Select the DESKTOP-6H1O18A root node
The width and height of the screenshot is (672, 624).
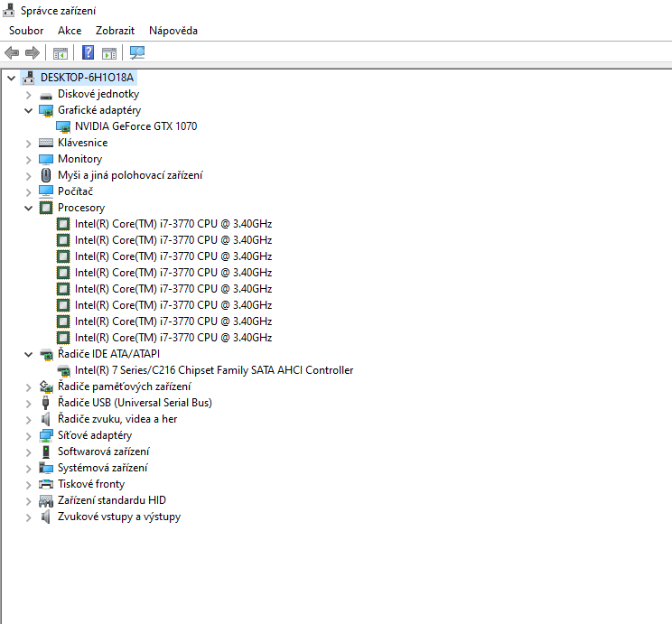87,78
